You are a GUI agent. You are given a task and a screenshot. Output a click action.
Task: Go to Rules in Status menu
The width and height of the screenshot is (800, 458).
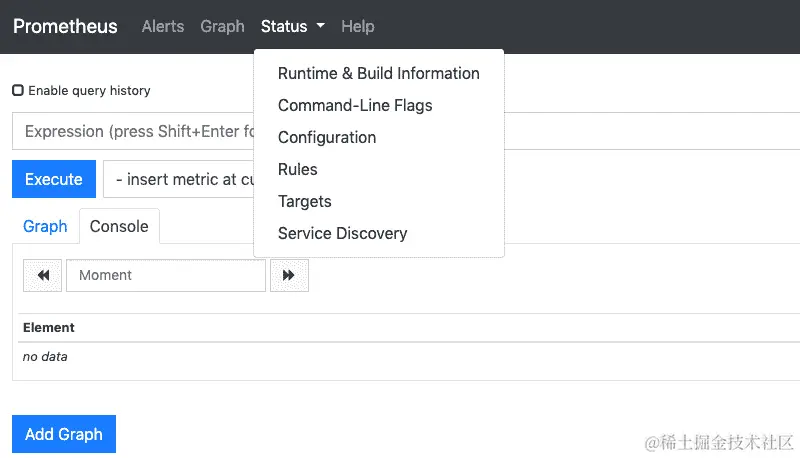[x=297, y=169]
